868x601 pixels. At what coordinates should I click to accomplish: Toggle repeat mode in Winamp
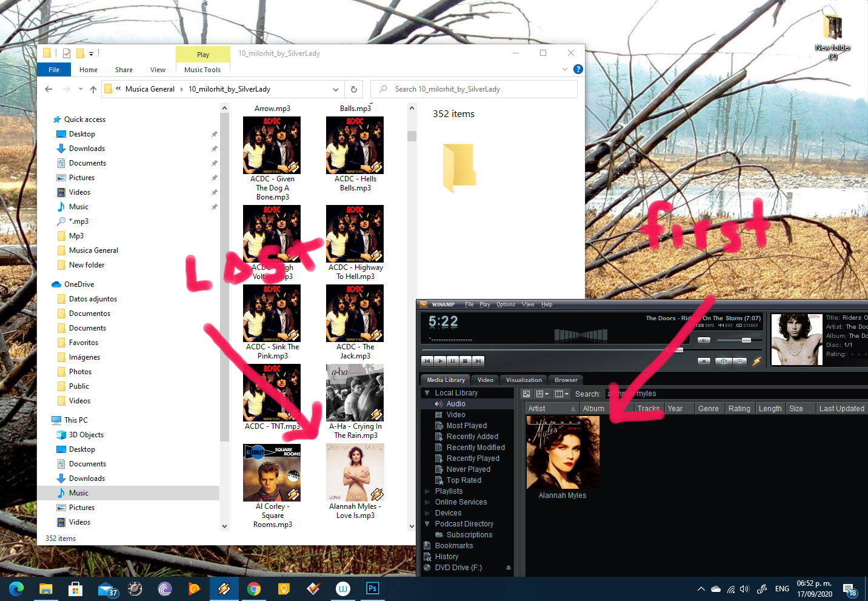point(741,361)
